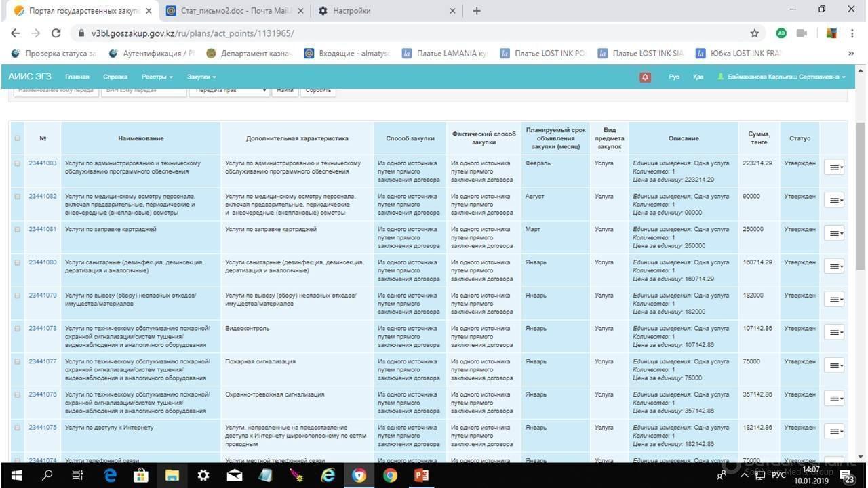Expand the Реестры dropdown menu

[x=157, y=77]
